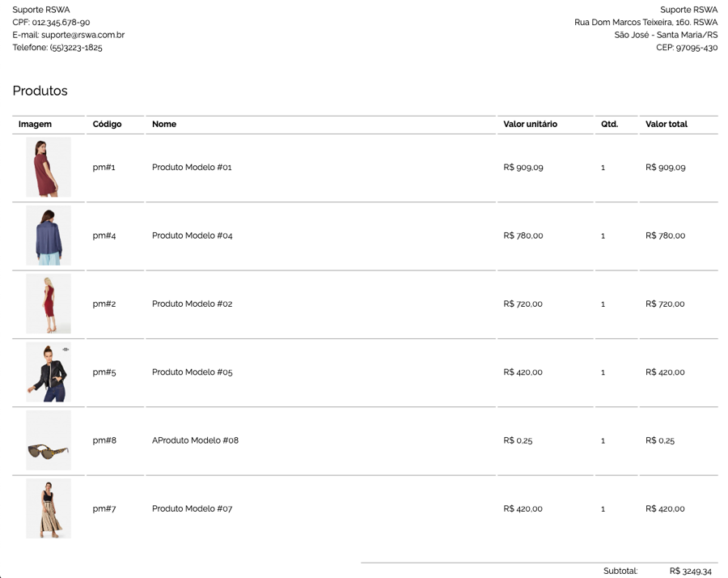This screenshot has width=728, height=578.
Task: Click the Produtos section heading
Action: pyautogui.click(x=40, y=91)
